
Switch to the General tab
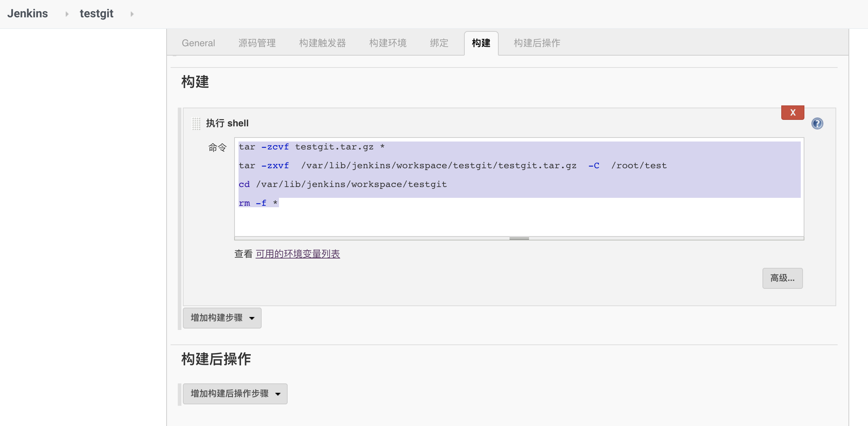tap(198, 43)
